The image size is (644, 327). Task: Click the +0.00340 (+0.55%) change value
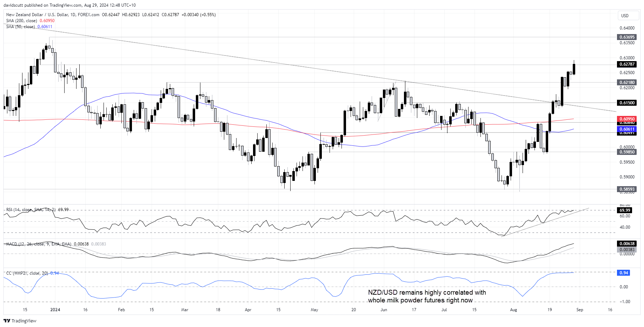point(199,15)
